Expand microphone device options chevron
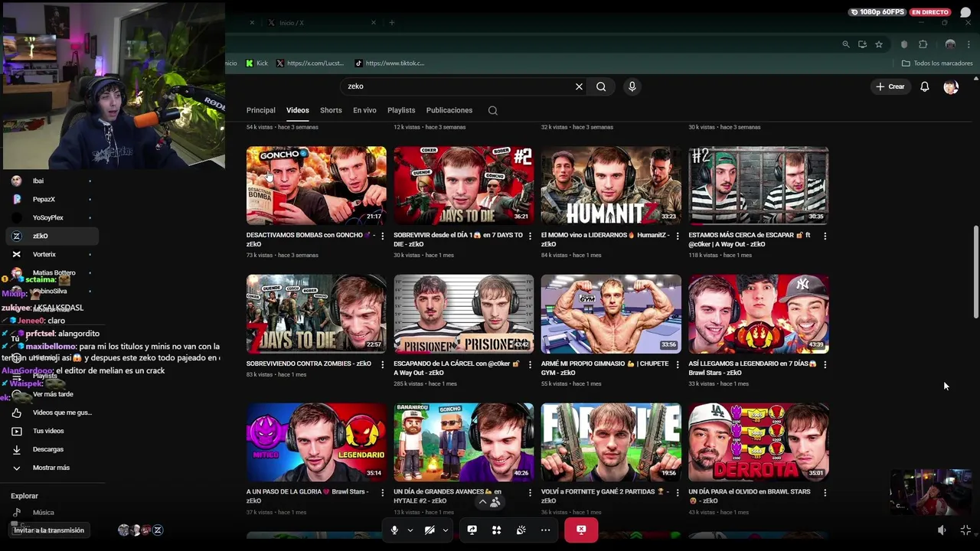The height and width of the screenshot is (551, 980). pyautogui.click(x=410, y=530)
